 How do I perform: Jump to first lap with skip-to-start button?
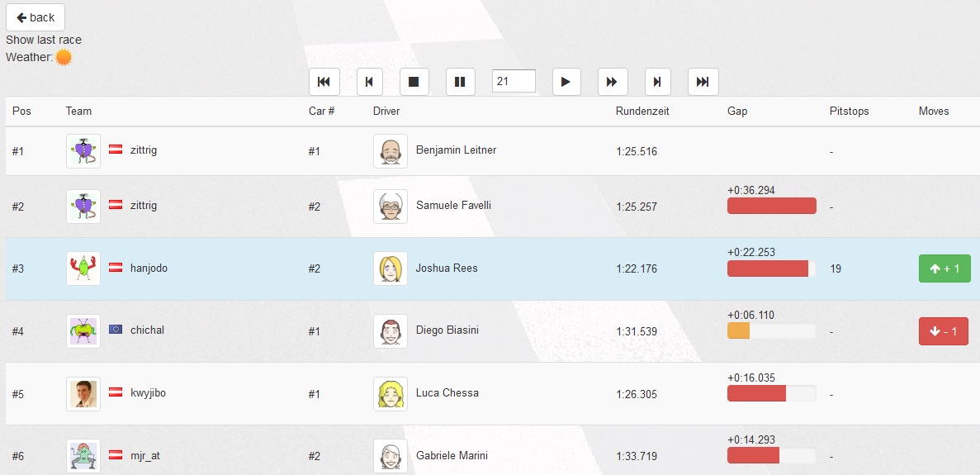click(x=324, y=82)
